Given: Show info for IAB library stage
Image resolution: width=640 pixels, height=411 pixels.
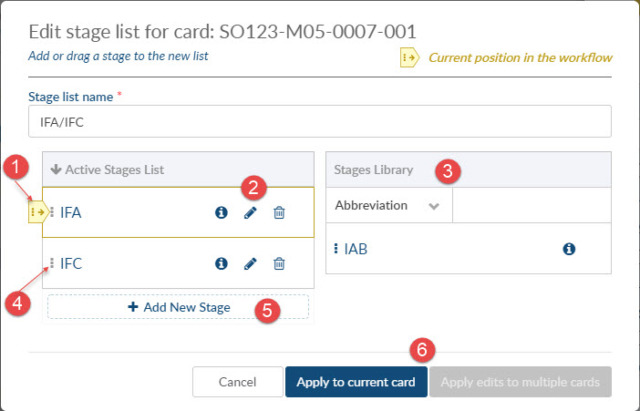Looking at the screenshot, I should click(569, 249).
